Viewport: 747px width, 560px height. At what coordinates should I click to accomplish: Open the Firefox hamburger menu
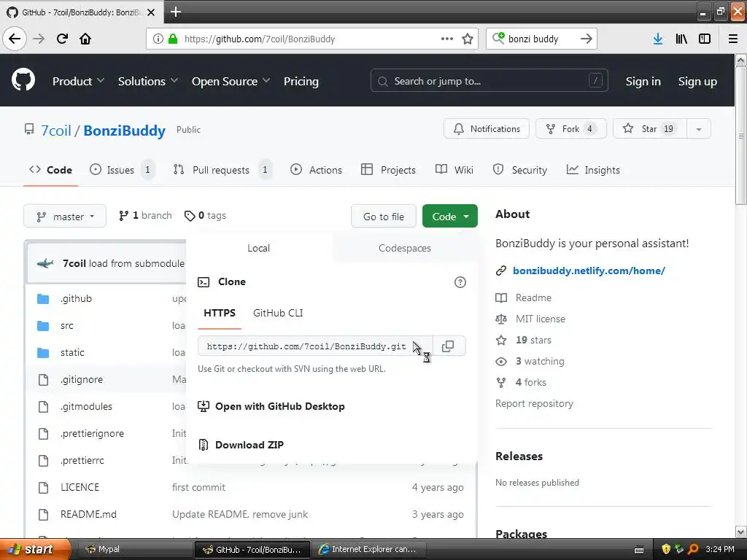point(733,39)
